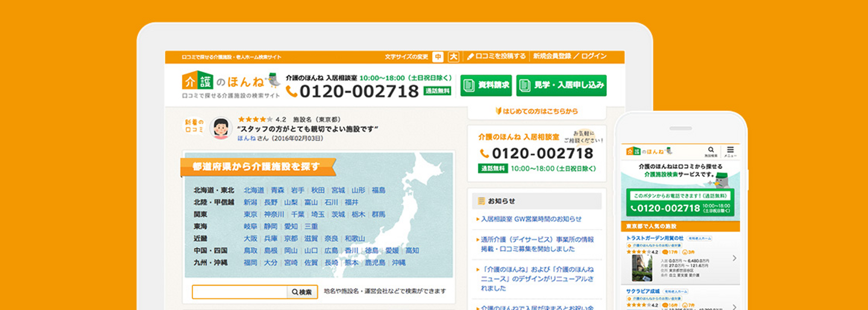
Task: Select 大阪 prefecture link
Action: coord(250,238)
